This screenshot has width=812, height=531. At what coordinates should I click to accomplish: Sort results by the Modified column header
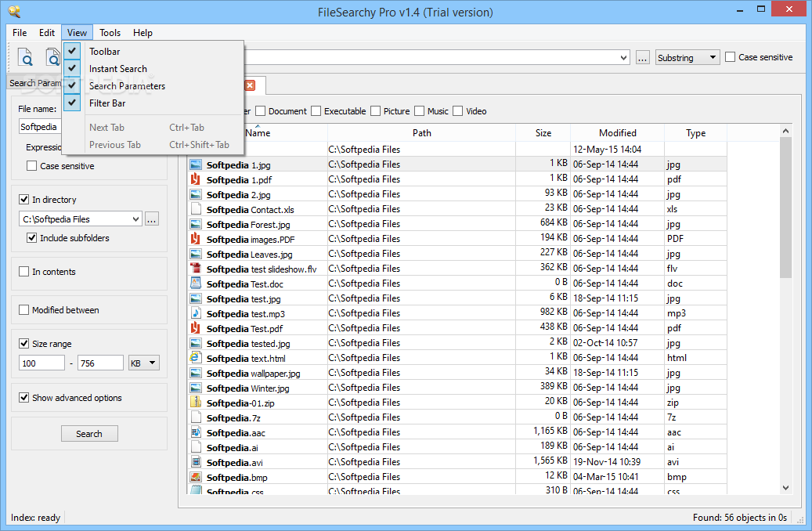tap(617, 132)
